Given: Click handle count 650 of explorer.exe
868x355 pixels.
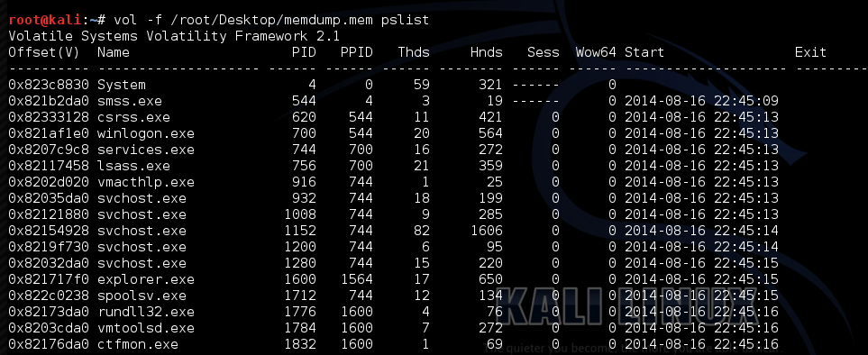Looking at the screenshot, I should [x=490, y=279].
